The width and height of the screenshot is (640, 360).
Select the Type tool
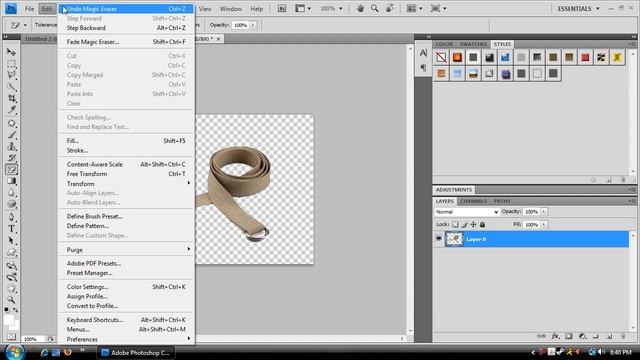coord(11,229)
